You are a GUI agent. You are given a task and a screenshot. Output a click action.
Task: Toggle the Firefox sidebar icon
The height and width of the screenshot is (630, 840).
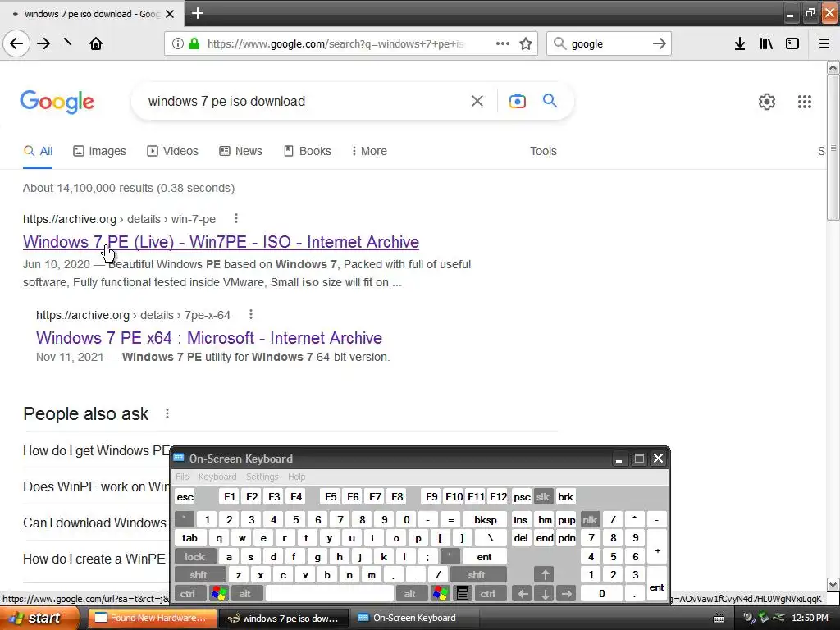click(792, 43)
